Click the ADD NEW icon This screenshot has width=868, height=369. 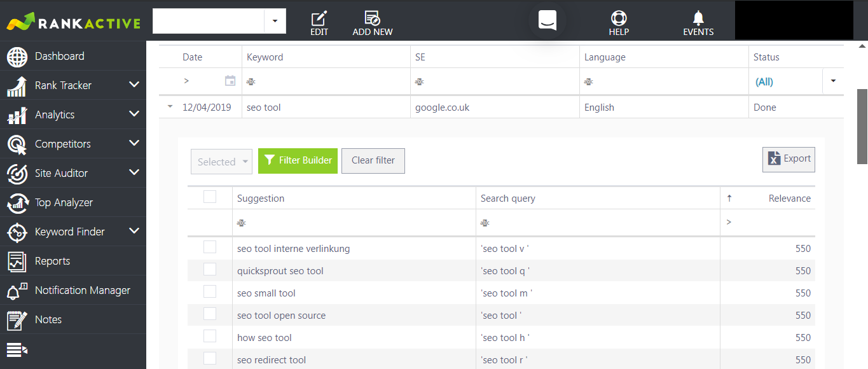(373, 18)
